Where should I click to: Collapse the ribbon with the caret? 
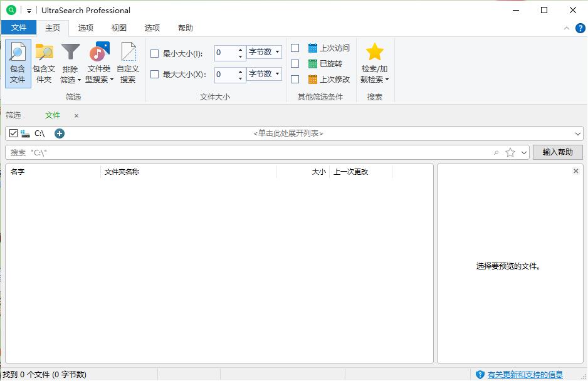(x=567, y=28)
